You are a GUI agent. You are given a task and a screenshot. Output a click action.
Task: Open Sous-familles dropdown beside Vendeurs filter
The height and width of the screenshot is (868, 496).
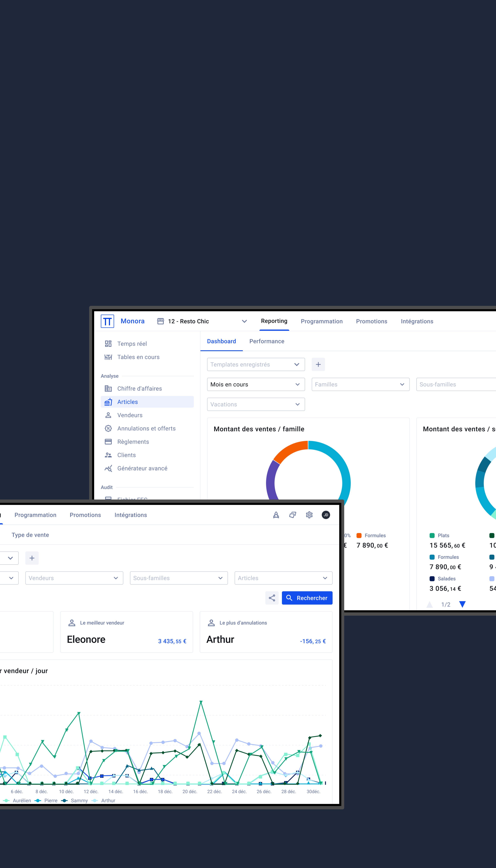tap(179, 578)
